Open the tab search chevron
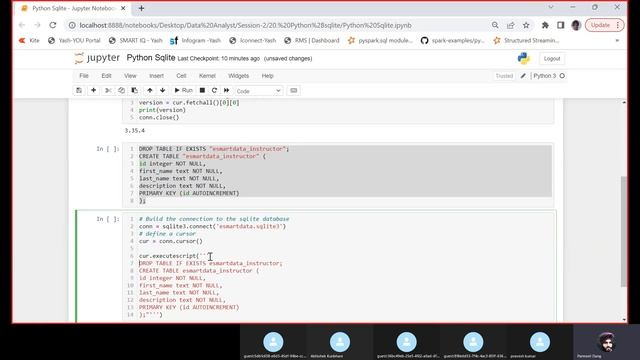This screenshot has height=360, width=640. pos(551,7)
